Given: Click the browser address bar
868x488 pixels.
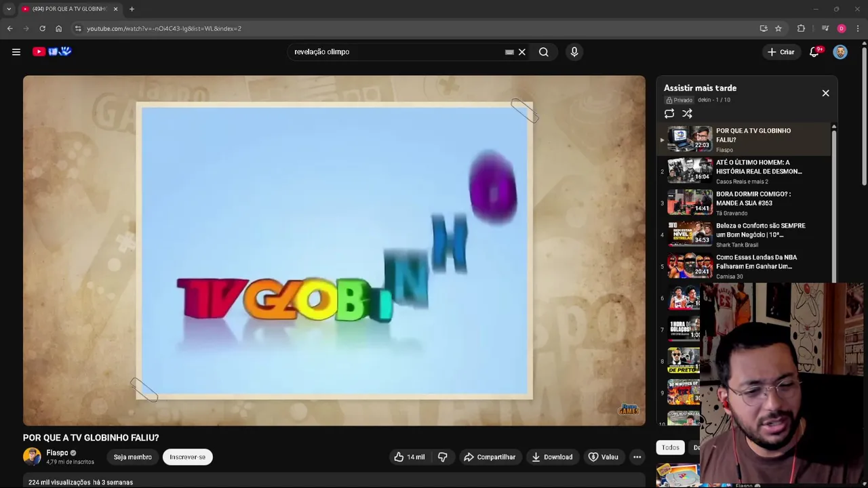Looking at the screenshot, I should (414, 28).
